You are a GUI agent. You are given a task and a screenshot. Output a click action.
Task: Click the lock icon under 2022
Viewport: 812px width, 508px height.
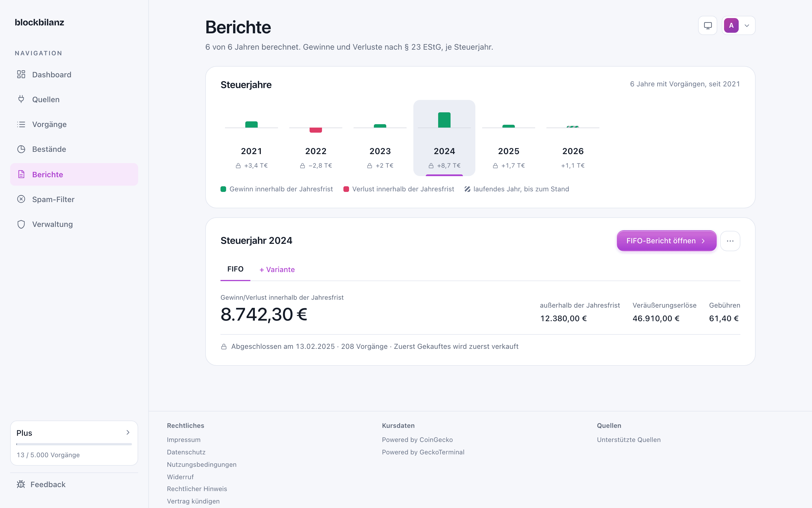pos(302,166)
